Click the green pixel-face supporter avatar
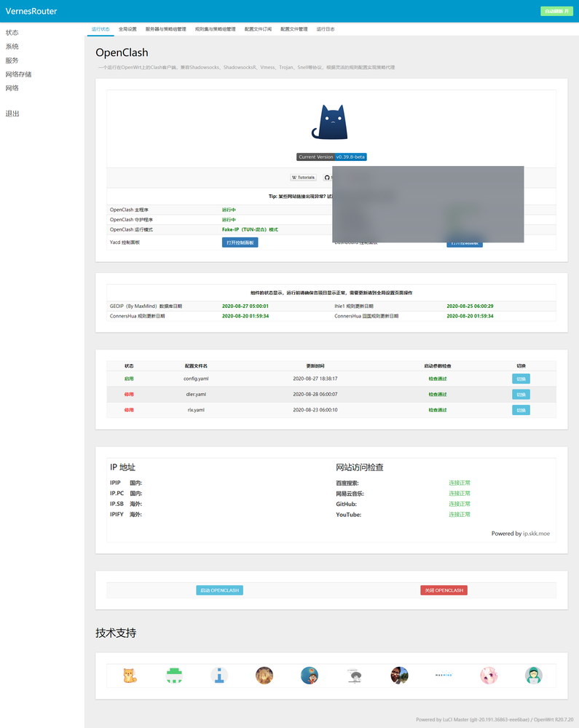Viewport: 579px width, 728px height. [174, 675]
